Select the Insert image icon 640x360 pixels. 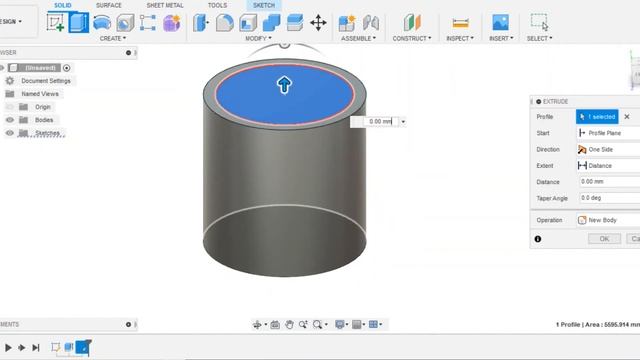[500, 22]
